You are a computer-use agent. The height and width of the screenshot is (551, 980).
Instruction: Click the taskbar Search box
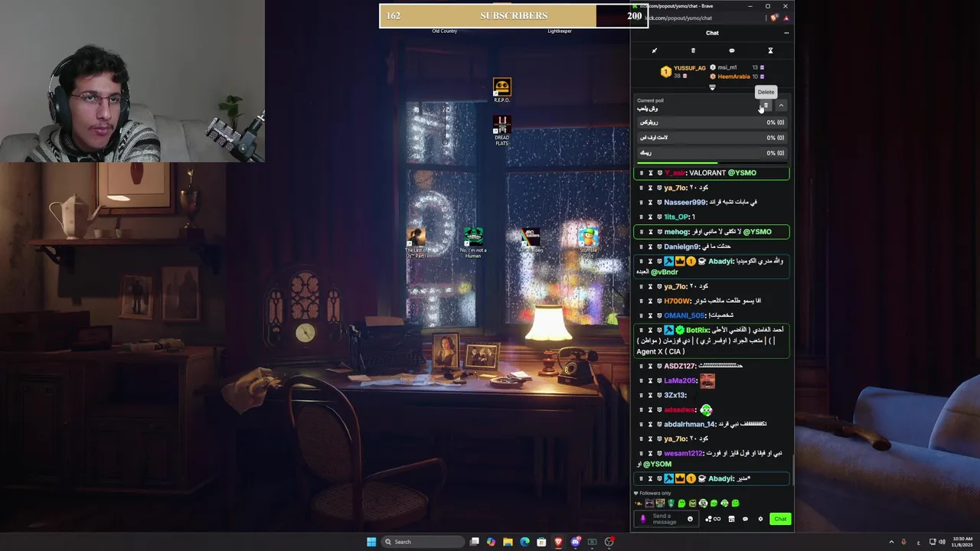(424, 542)
